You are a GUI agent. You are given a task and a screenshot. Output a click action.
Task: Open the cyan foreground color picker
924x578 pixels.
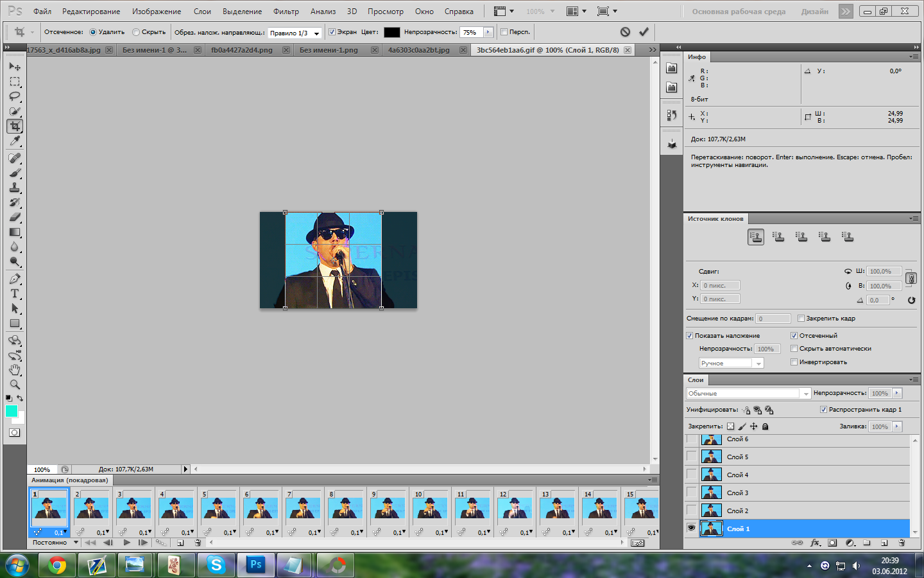coord(12,411)
